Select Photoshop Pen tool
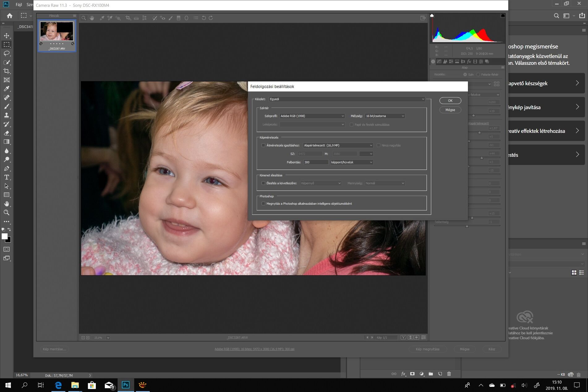 coord(6,168)
